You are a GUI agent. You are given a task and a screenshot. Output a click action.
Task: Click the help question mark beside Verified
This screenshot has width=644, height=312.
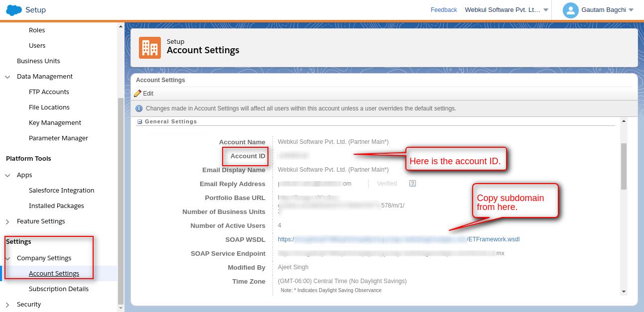tap(412, 183)
